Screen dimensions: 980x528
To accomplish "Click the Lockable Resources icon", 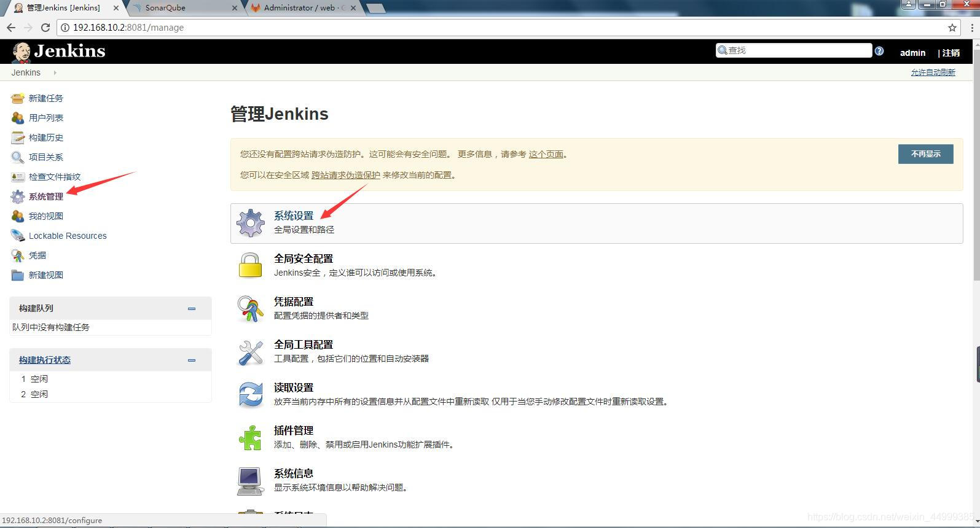I will click(x=18, y=236).
